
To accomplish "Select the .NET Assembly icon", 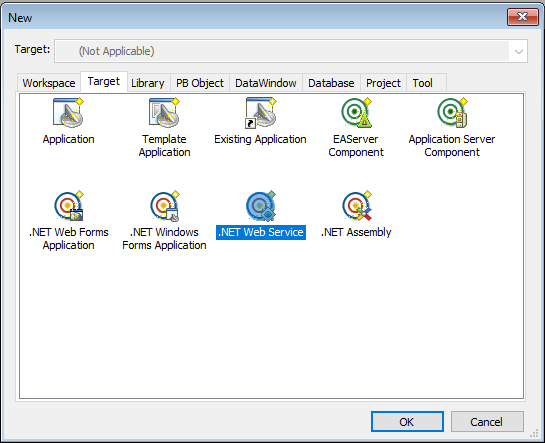I will (x=357, y=206).
